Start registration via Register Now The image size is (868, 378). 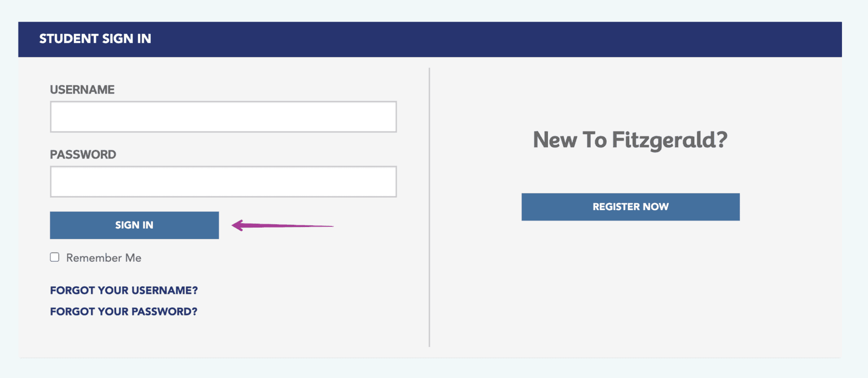630,206
